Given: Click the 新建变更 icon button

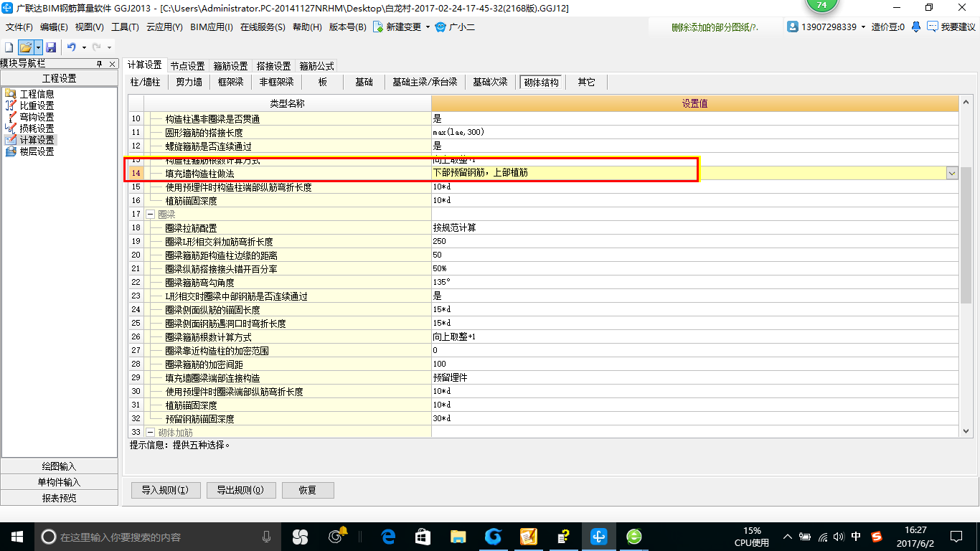Looking at the screenshot, I should [378, 27].
